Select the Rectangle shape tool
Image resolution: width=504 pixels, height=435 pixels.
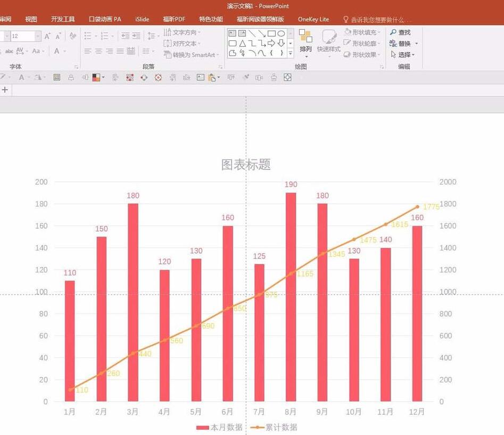tap(271, 33)
